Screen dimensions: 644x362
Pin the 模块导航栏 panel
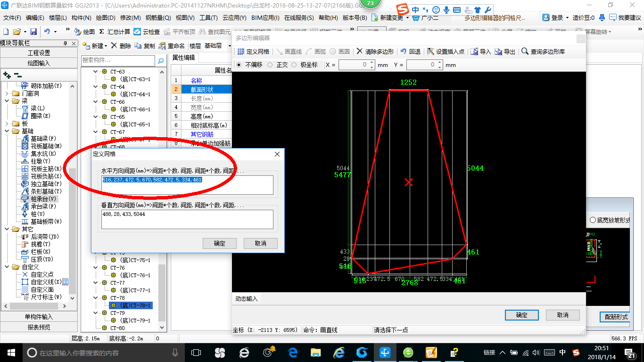click(66, 43)
